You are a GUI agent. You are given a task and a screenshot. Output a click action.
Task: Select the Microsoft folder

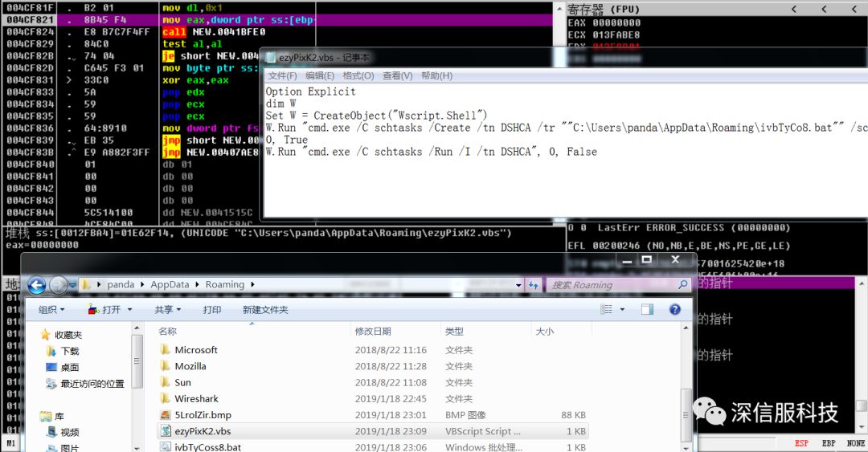[196, 350]
